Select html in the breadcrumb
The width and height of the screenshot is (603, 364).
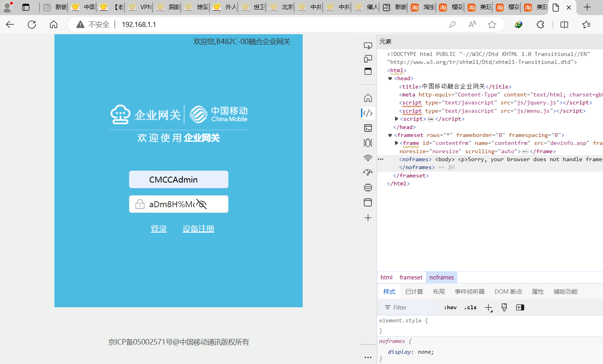pyautogui.click(x=387, y=277)
